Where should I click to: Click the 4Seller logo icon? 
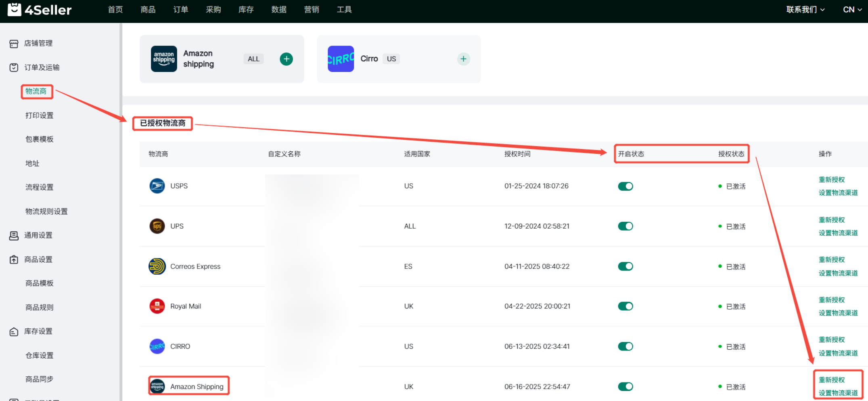(x=15, y=9)
